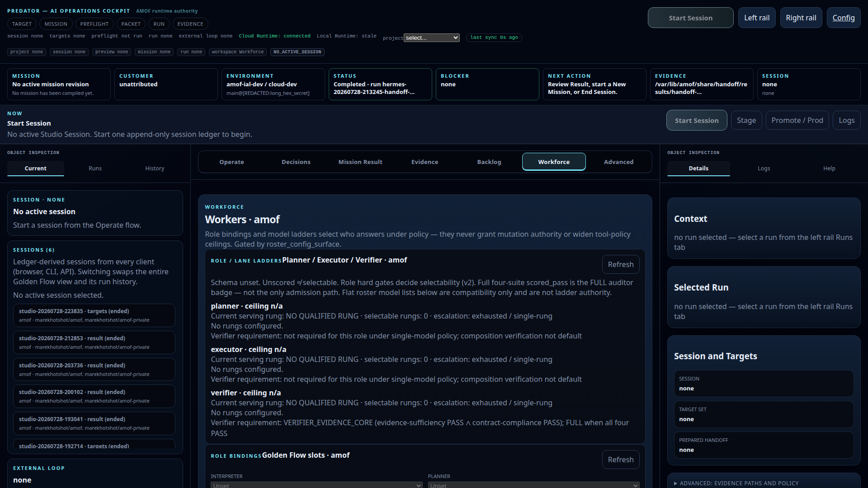The width and height of the screenshot is (868, 488).
Task: Select session studio-20260728-212853
Action: click(x=94, y=343)
